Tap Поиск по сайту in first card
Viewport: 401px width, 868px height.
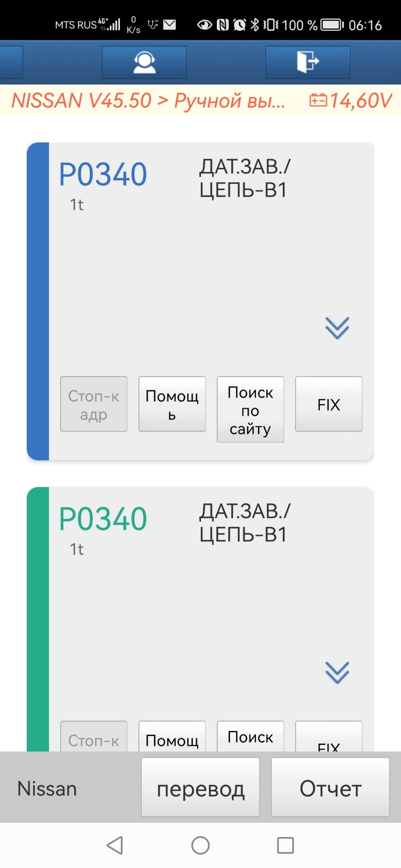coord(250,410)
